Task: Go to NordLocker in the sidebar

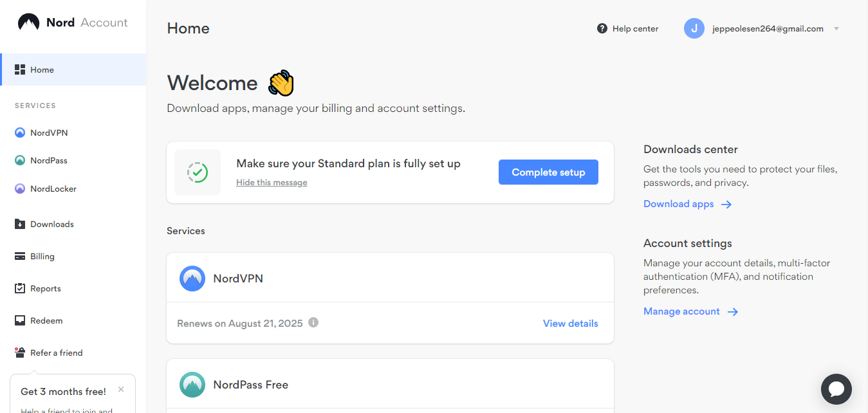Action: tap(53, 188)
